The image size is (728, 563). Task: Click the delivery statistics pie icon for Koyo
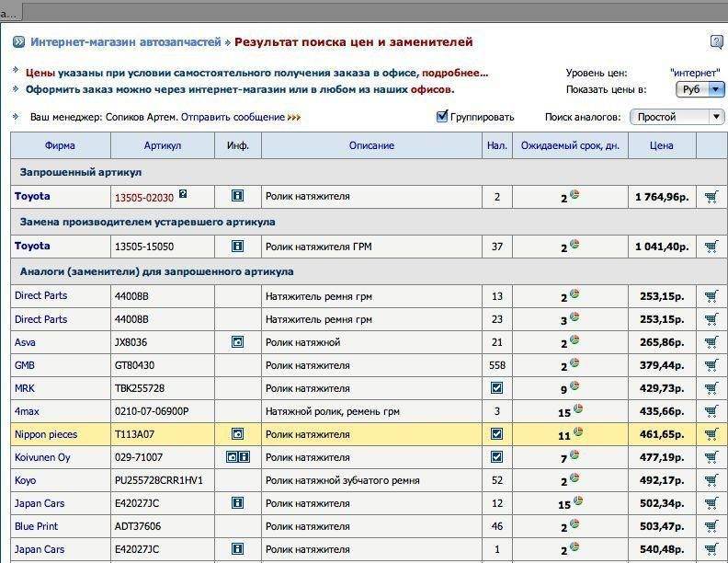pyautogui.click(x=574, y=478)
